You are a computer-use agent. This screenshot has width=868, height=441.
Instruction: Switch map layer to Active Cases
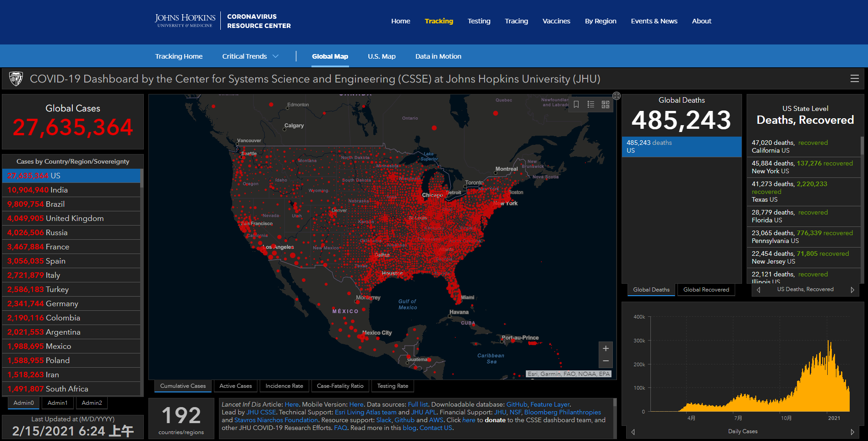click(x=235, y=386)
